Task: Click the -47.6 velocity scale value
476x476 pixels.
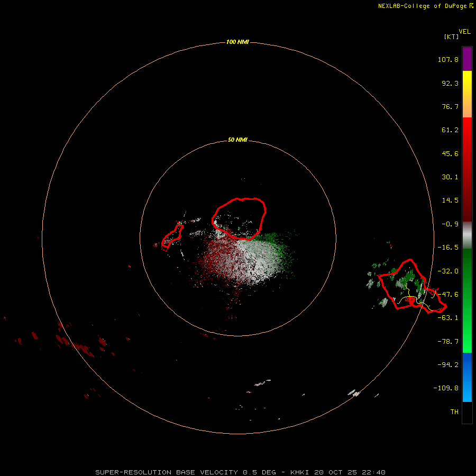Action: tap(448, 295)
